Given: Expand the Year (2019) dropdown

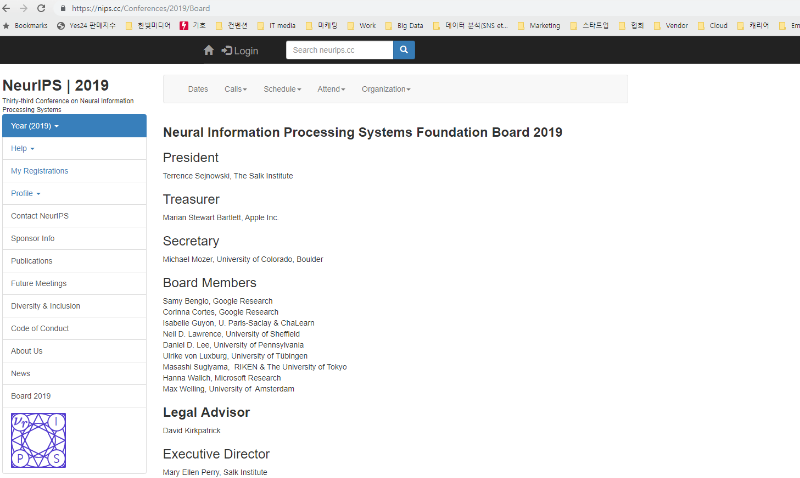Looking at the screenshot, I should [74, 126].
